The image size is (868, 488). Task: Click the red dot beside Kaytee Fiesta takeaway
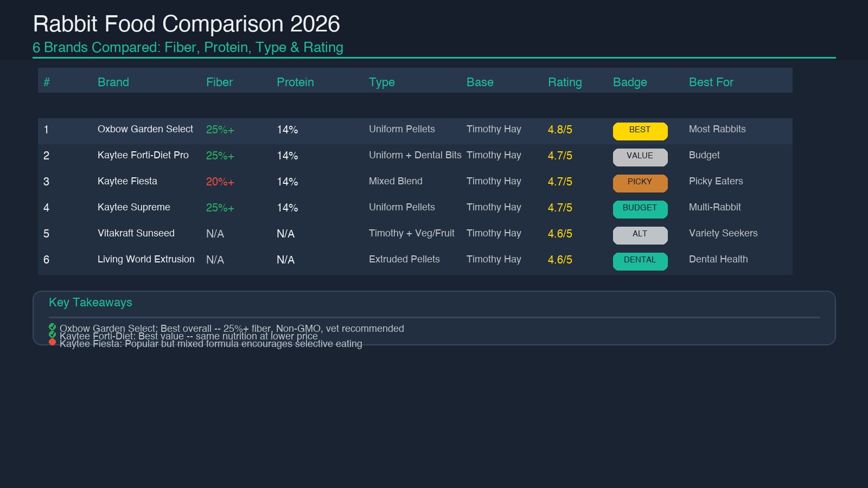click(x=52, y=342)
